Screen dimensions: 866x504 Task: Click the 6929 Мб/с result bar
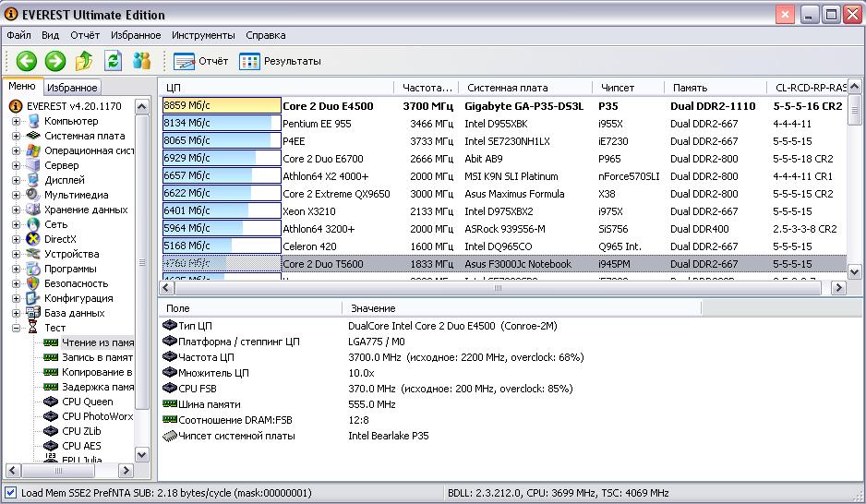[222, 159]
